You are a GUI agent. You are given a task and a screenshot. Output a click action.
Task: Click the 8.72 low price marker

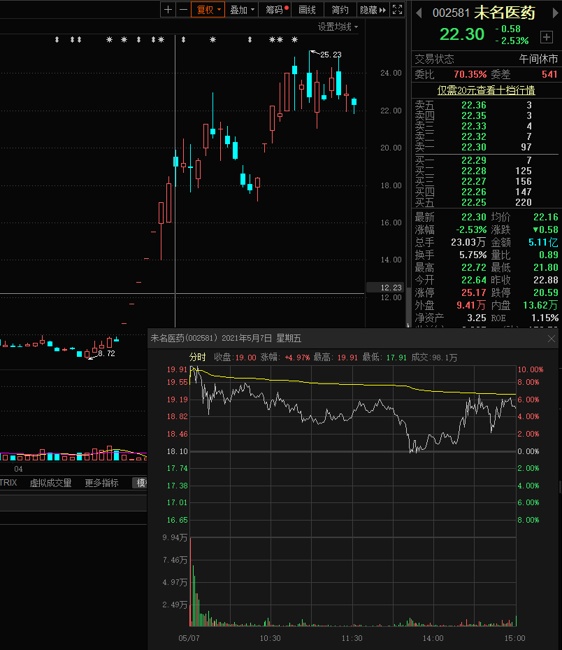click(x=107, y=353)
